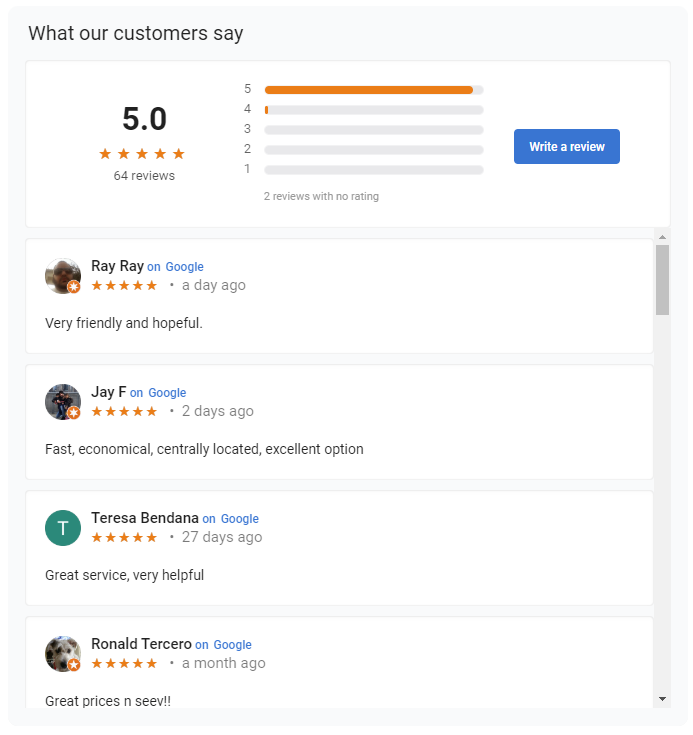693x735 pixels.
Task: Open Google link beside Ronald Tercero
Action: [x=233, y=645]
